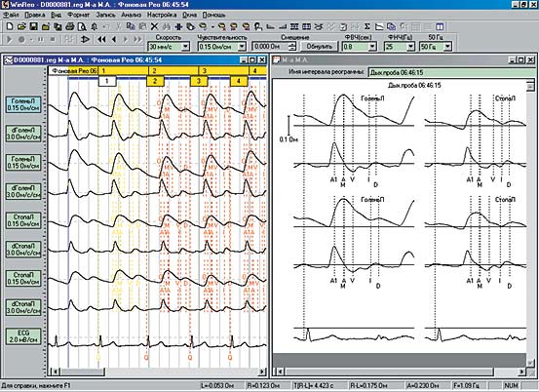The image size is (539, 392).
Task: Click the Print icon in toolbar
Action: (70, 26)
